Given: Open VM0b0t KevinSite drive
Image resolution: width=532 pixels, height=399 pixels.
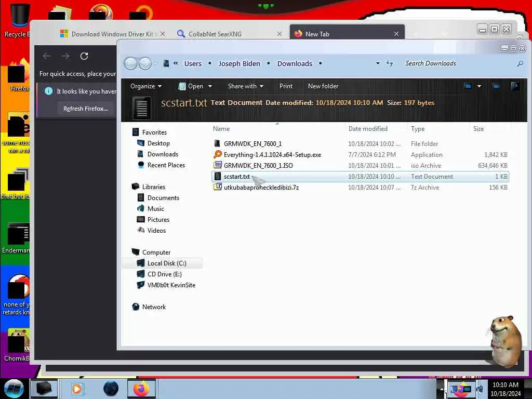Looking at the screenshot, I should (x=171, y=285).
